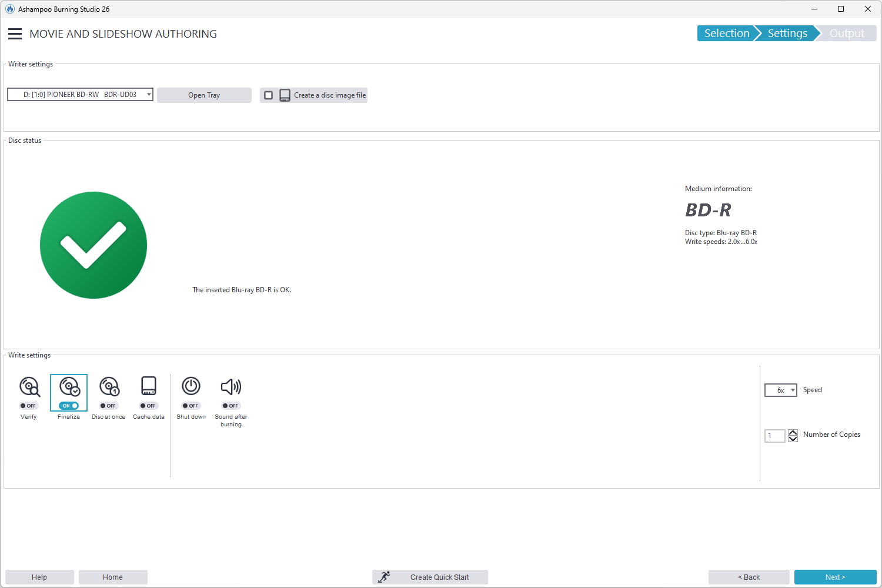The image size is (882, 588).
Task: Select the Verify disc icon
Action: pyautogui.click(x=29, y=387)
